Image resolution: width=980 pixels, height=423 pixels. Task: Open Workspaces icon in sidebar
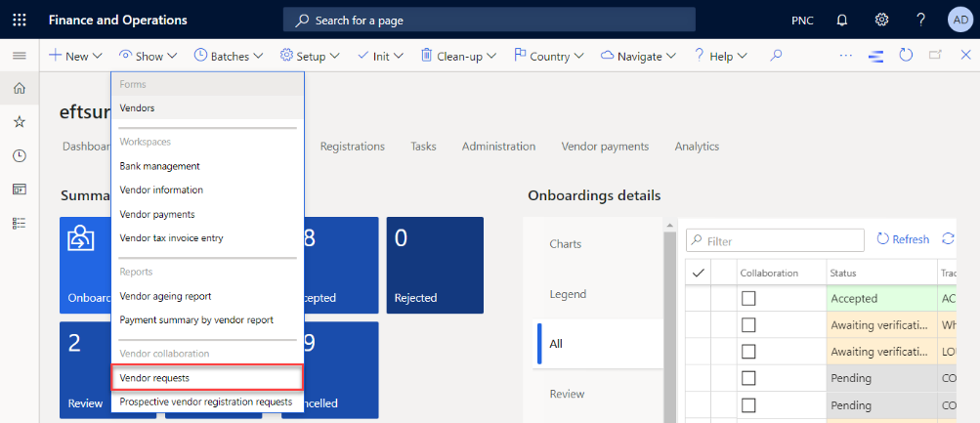[20, 190]
